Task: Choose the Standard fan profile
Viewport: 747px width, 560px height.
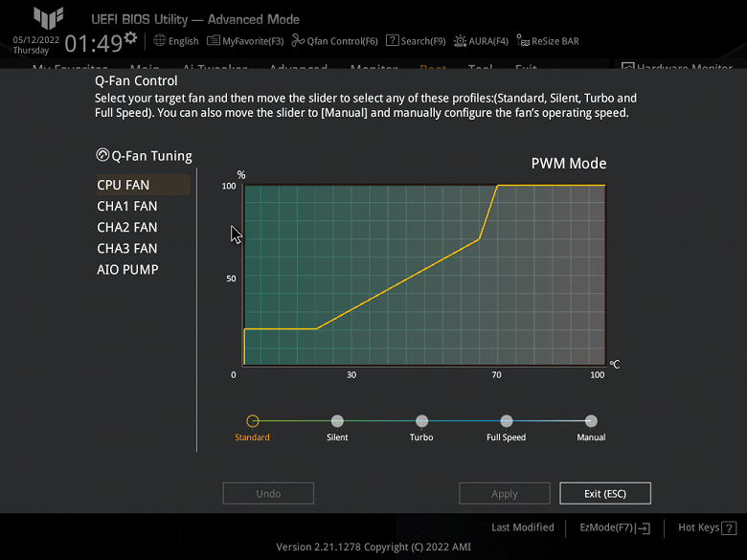Action: [253, 421]
